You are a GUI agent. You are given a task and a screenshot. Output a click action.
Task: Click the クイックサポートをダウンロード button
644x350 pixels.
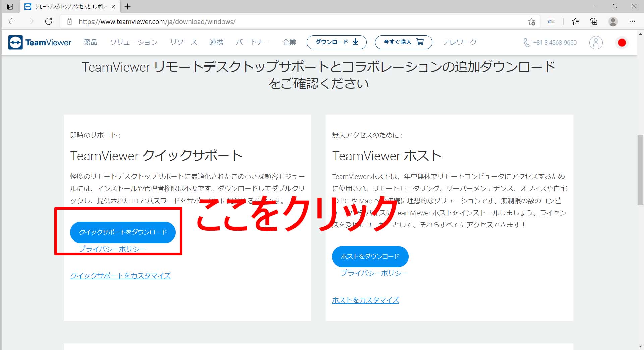[123, 232]
